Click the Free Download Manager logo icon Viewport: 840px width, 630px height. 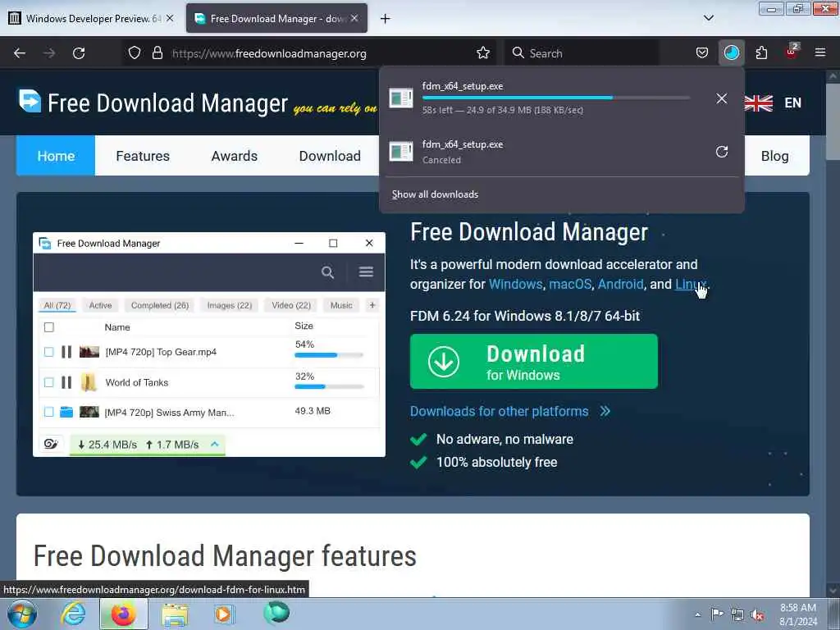pyautogui.click(x=30, y=101)
